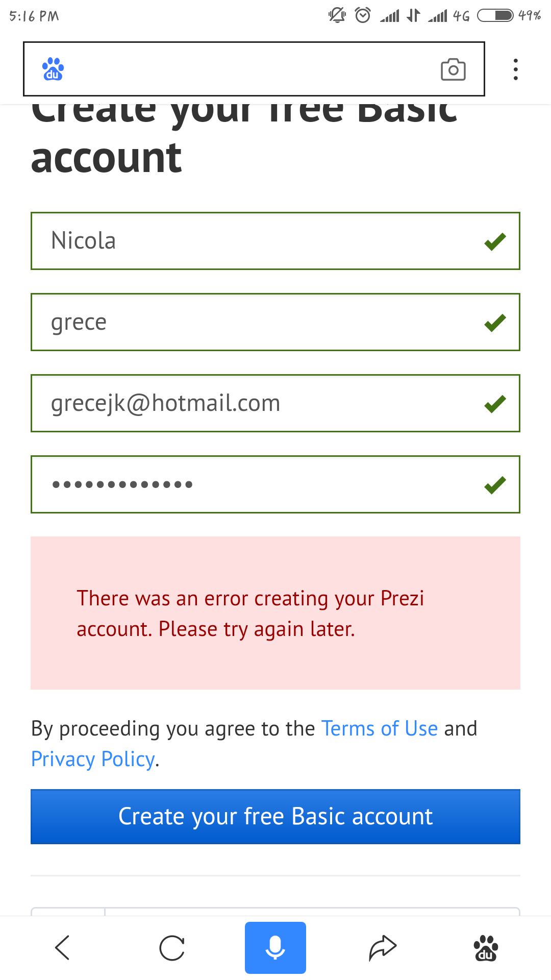This screenshot has height=980, width=551.
Task: Open the three-dot browser menu
Action: point(516,69)
